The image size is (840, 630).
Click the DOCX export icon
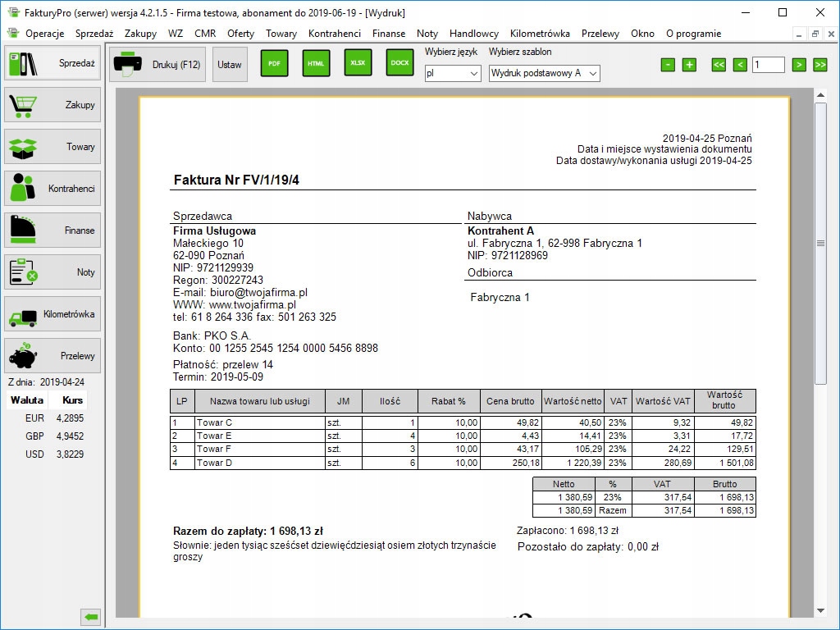399,63
